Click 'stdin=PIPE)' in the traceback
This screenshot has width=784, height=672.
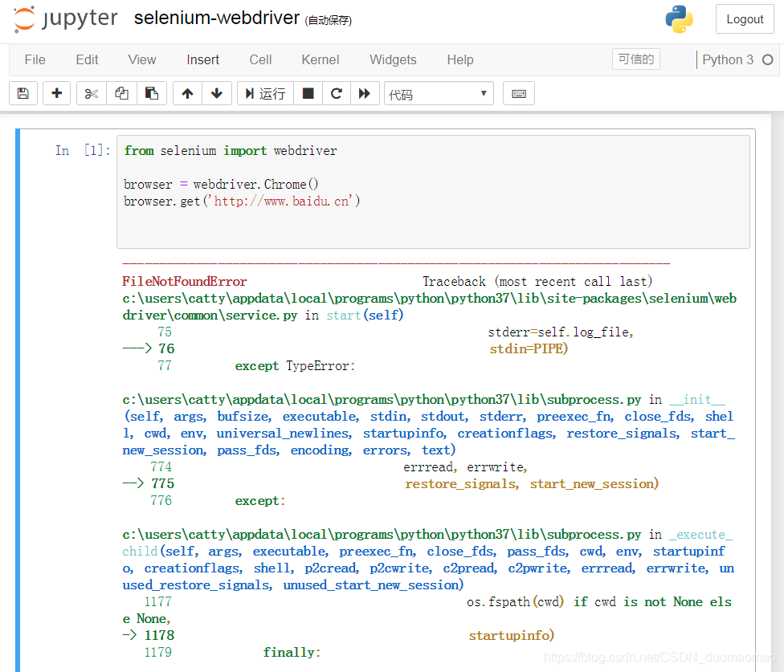click(529, 348)
